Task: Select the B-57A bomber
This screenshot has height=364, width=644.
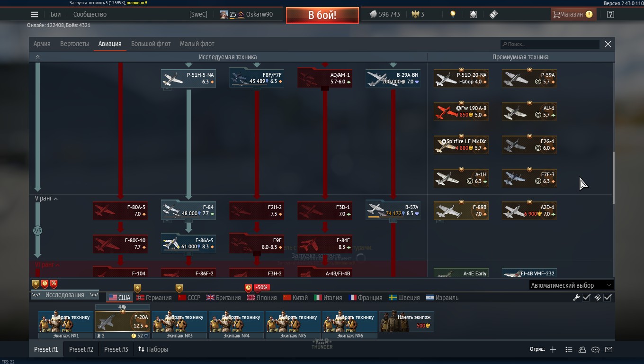Action: [x=393, y=211]
